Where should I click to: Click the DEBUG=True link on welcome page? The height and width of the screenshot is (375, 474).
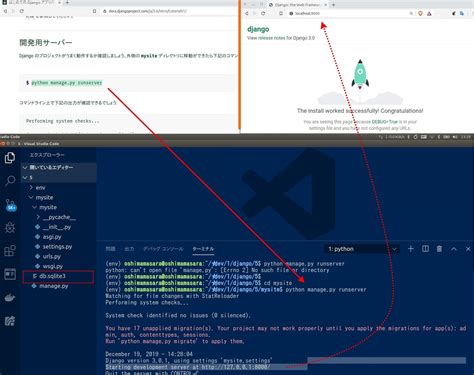[x=385, y=122]
